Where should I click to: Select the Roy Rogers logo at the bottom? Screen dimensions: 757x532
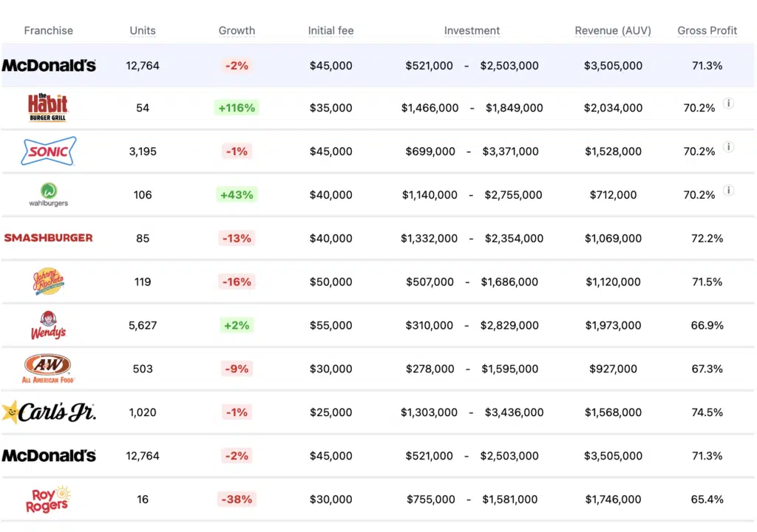(x=47, y=499)
